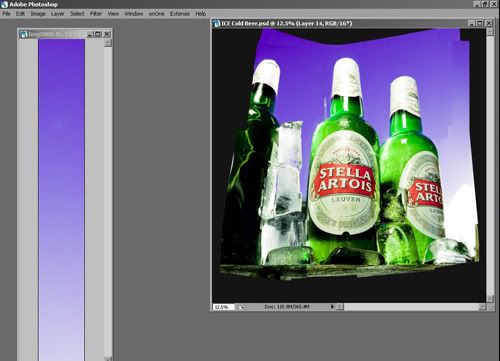The height and width of the screenshot is (361, 500).
Task: Minimize the gradient document window
Action: [90, 34]
